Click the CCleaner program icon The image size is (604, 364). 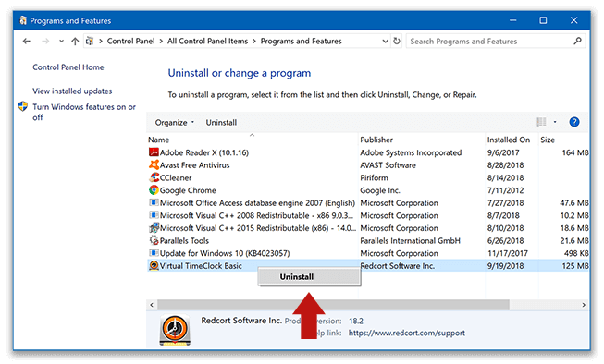click(154, 177)
